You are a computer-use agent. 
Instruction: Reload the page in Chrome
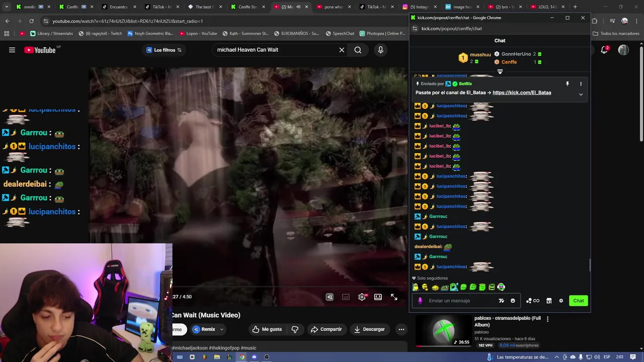click(31, 21)
